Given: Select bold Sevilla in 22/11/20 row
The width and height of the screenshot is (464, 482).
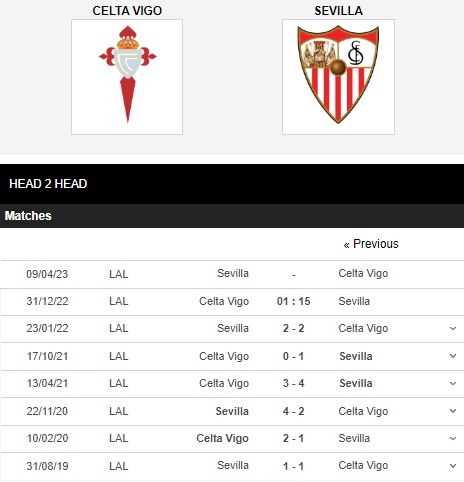Looking at the screenshot, I should 232,411.
